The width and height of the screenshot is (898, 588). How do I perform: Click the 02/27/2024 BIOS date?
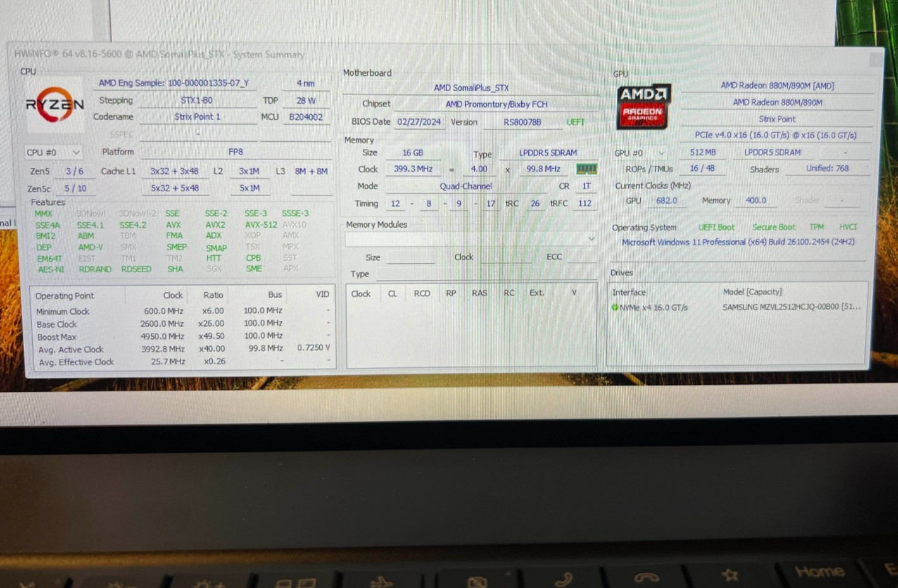pyautogui.click(x=419, y=122)
